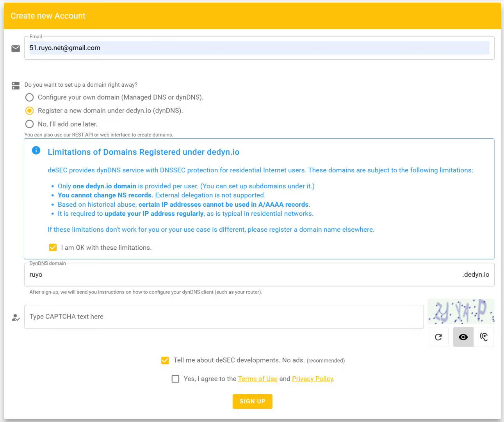This screenshot has height=422, width=504.
Task: Click the blue info icon in limitations box
Action: tap(36, 150)
